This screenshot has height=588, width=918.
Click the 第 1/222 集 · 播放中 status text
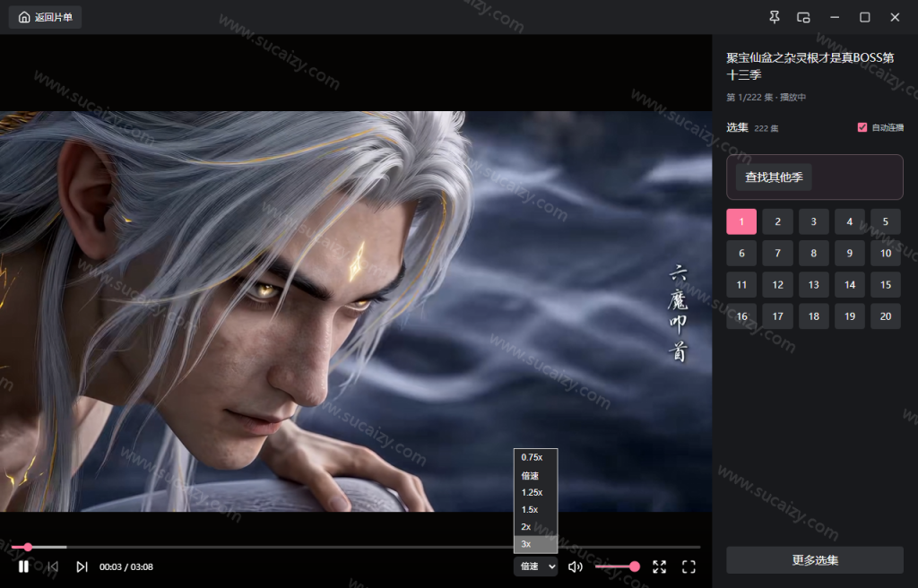766,97
